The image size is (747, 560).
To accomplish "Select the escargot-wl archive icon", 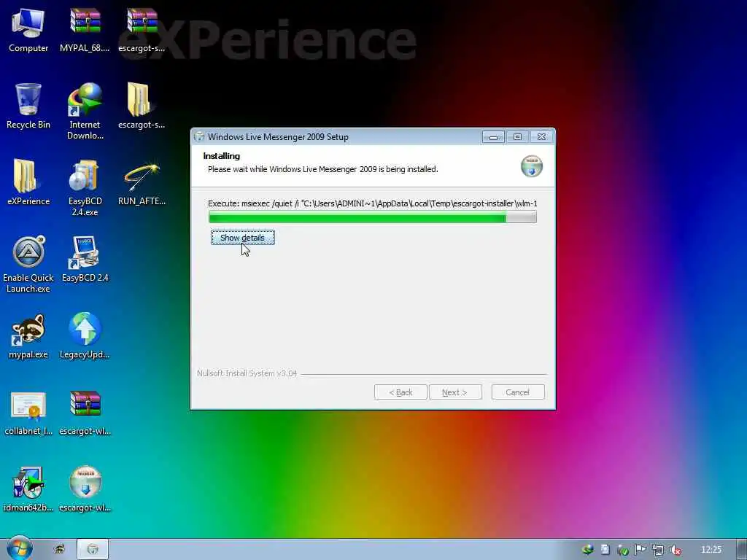I will point(85,413).
